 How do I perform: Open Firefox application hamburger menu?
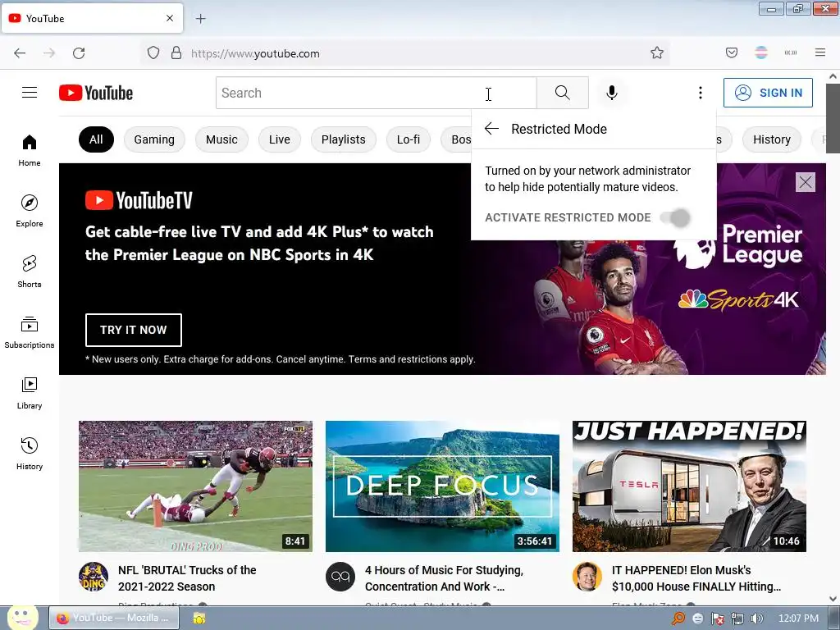[x=820, y=52]
